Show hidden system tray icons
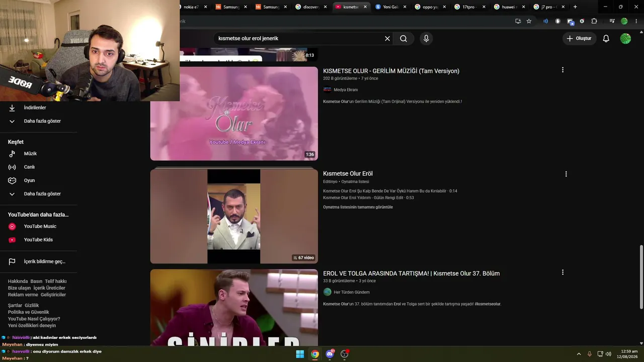This screenshot has width=644, height=362. (579, 354)
